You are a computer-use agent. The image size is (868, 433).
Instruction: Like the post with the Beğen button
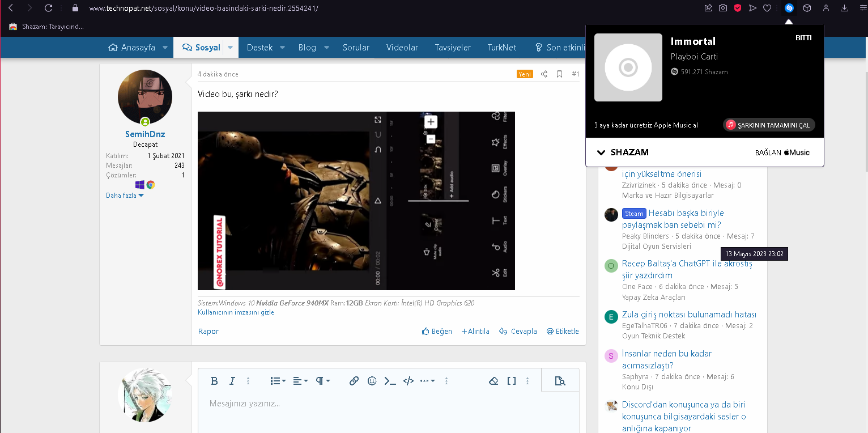(437, 332)
